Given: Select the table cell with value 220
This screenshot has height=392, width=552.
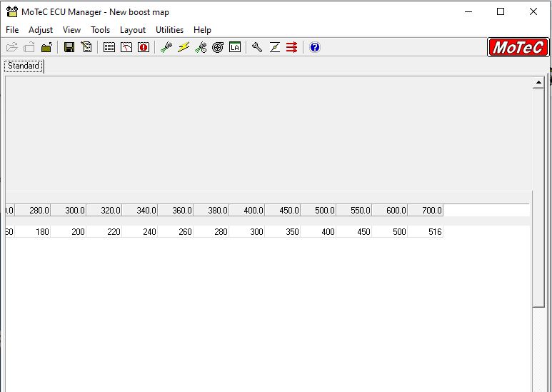Looking at the screenshot, I should point(104,231).
